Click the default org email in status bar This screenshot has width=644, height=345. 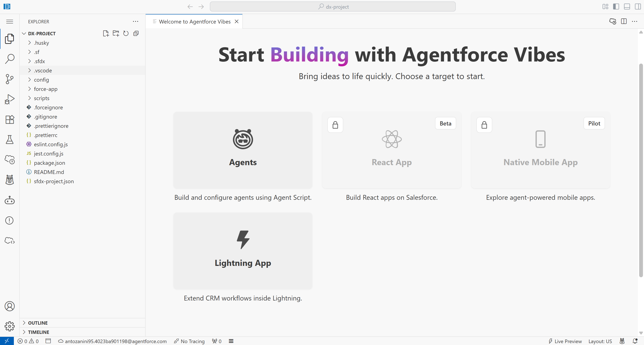(x=112, y=341)
